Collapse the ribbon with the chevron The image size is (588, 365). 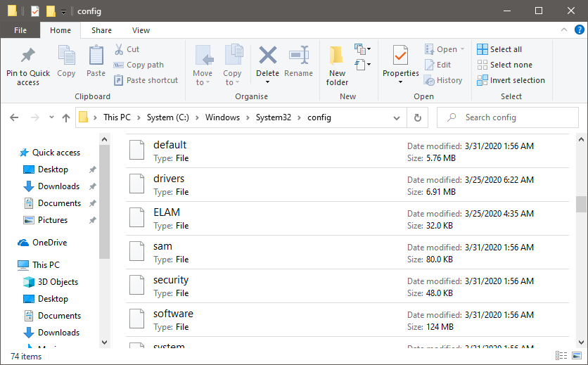pyautogui.click(x=563, y=30)
